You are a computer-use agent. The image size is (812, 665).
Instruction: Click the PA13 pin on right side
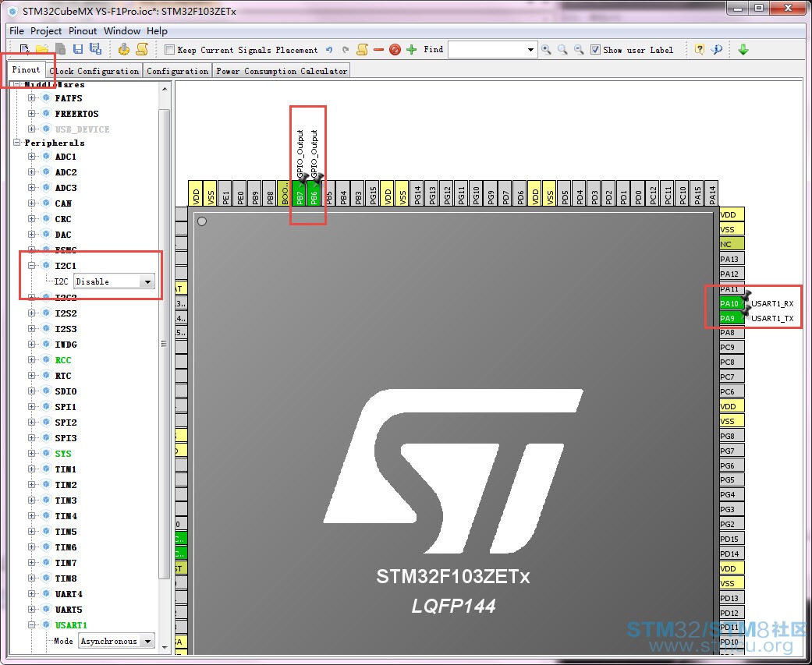(732, 260)
